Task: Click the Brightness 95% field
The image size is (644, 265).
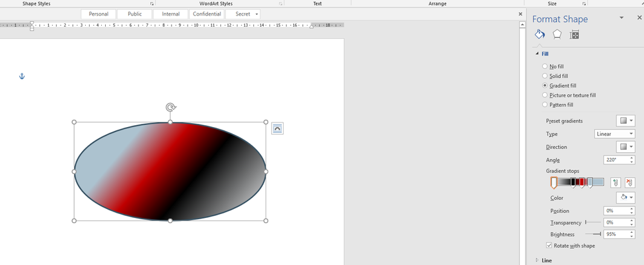Action: pyautogui.click(x=616, y=234)
